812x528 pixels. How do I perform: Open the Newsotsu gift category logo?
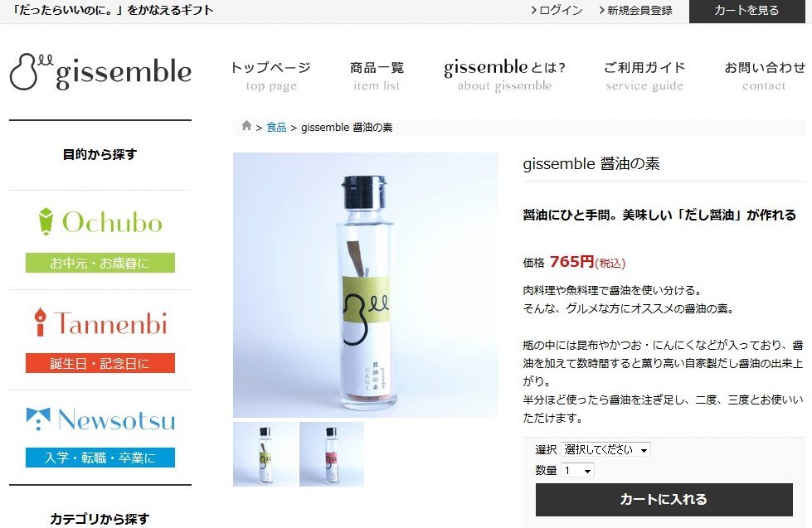pyautogui.click(x=100, y=419)
